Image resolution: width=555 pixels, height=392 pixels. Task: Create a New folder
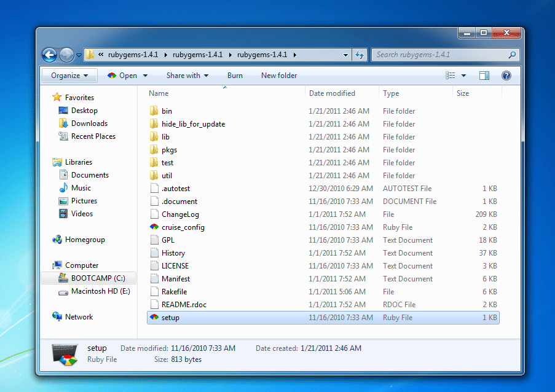[x=279, y=76]
